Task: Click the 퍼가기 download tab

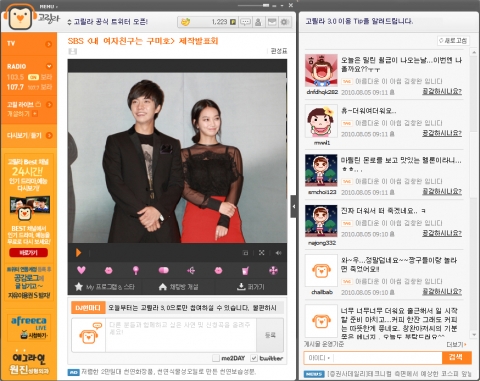Action: pos(250,287)
